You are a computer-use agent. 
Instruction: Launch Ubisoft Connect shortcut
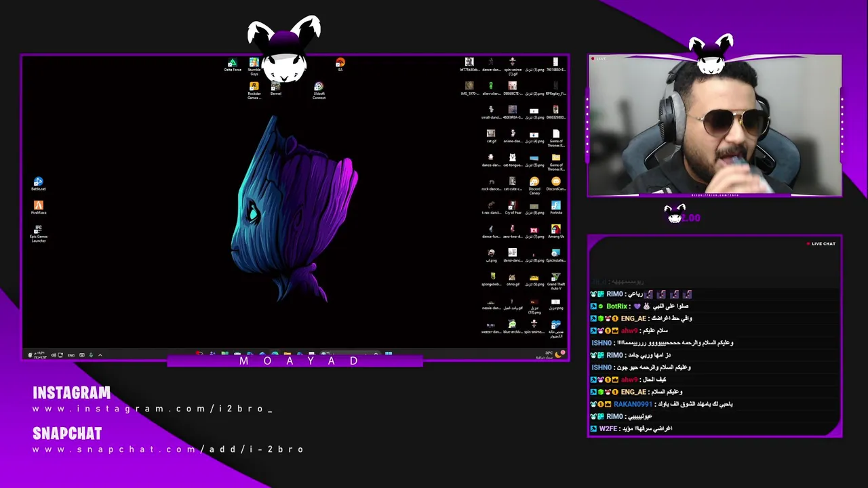319,91
